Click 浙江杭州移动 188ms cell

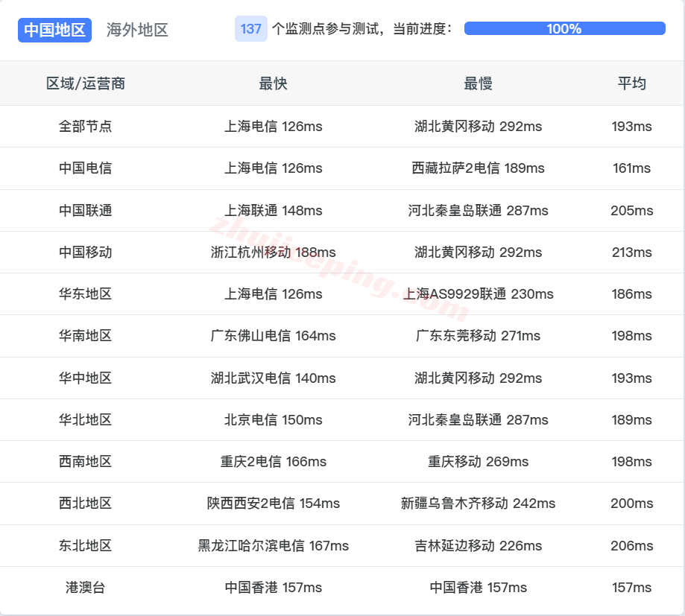pos(273,253)
